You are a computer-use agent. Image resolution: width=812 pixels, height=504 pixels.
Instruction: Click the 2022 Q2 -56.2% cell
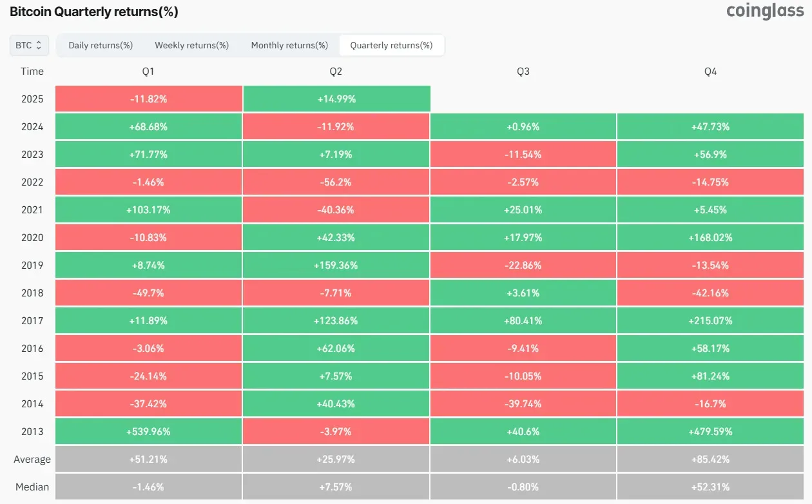336,182
